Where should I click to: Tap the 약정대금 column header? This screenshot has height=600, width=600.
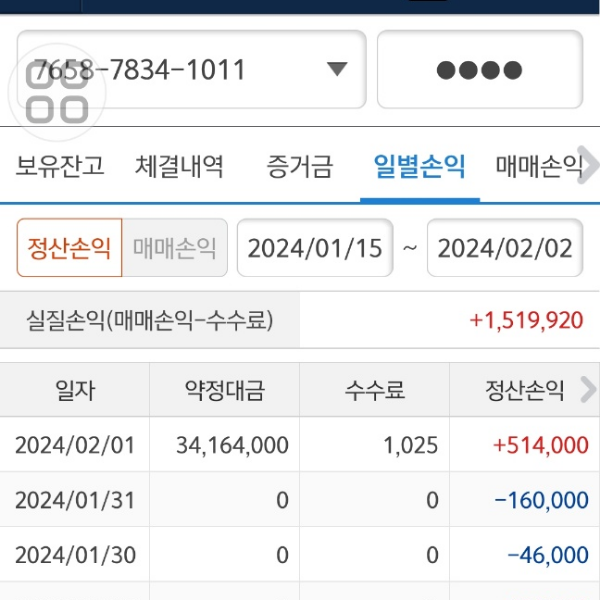[x=225, y=390]
